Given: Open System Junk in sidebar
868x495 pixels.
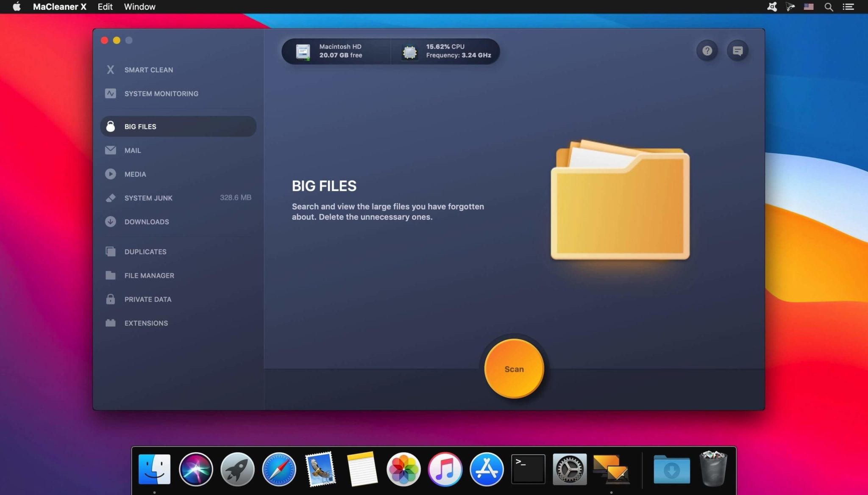Looking at the screenshot, I should [x=148, y=198].
